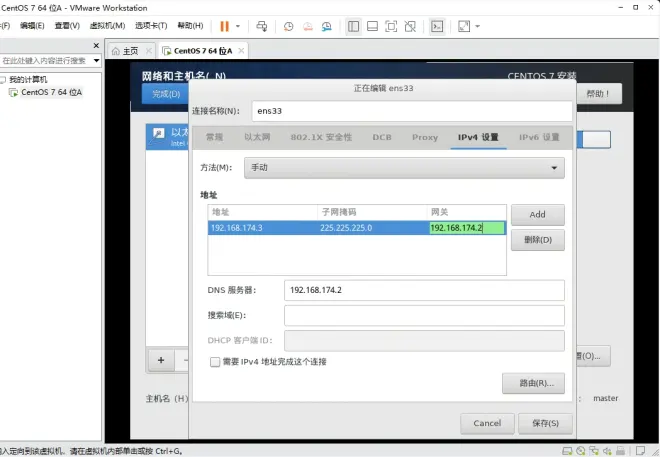Click the network adapter status bar icon
The image size is (660, 457).
[594, 451]
